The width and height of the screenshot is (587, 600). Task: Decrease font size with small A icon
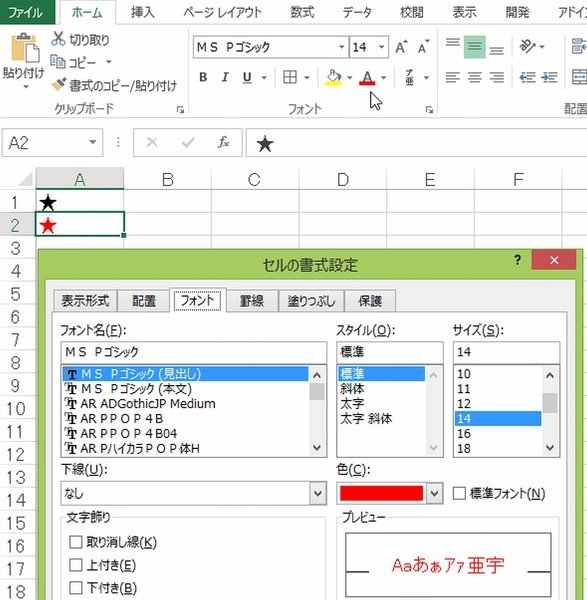click(424, 47)
